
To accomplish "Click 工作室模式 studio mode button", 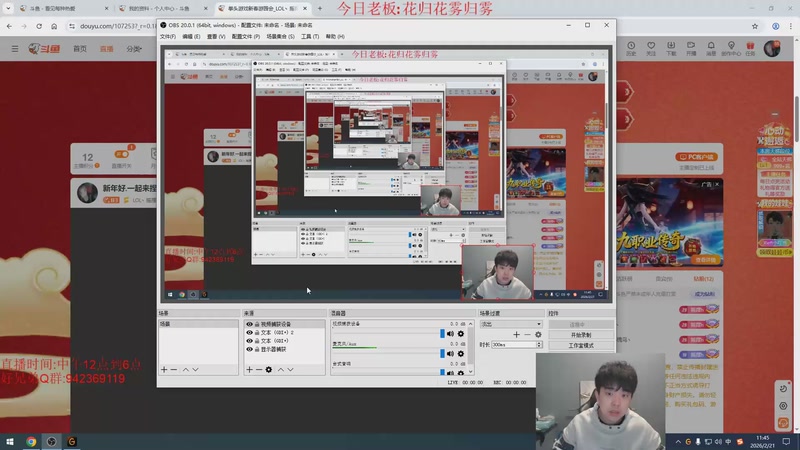I will (x=581, y=345).
